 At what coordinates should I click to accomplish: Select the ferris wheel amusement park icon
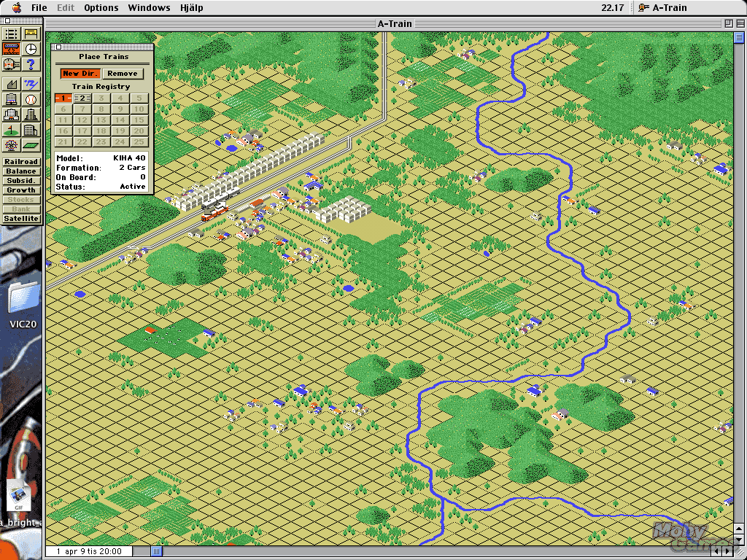click(x=12, y=145)
